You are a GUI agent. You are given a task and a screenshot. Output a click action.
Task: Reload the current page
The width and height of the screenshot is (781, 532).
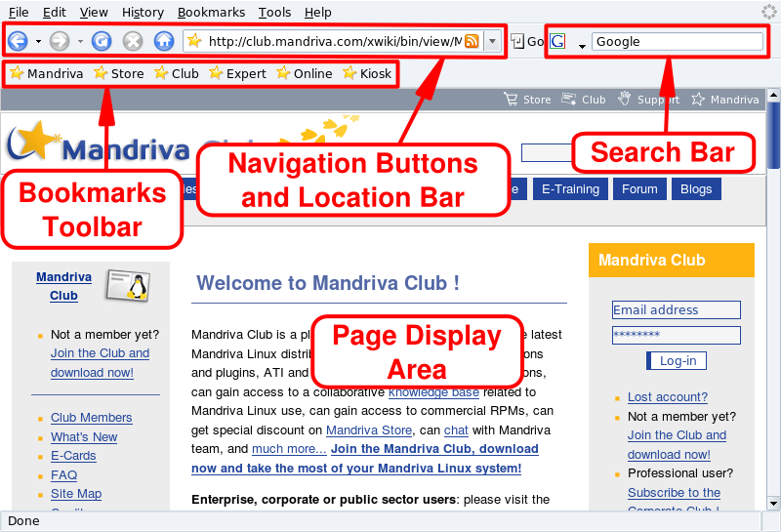pyautogui.click(x=102, y=41)
